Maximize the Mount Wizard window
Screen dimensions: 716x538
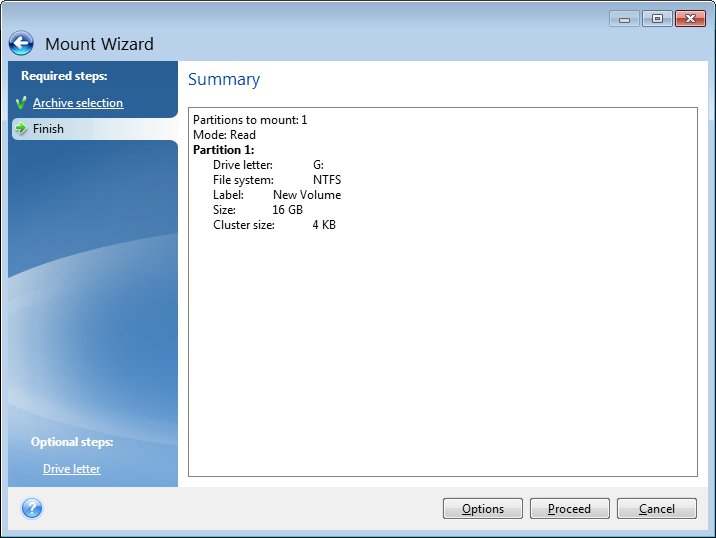coord(656,19)
